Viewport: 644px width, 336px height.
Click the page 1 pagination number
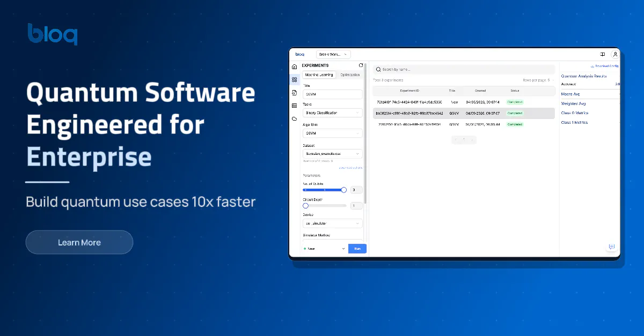[464, 140]
